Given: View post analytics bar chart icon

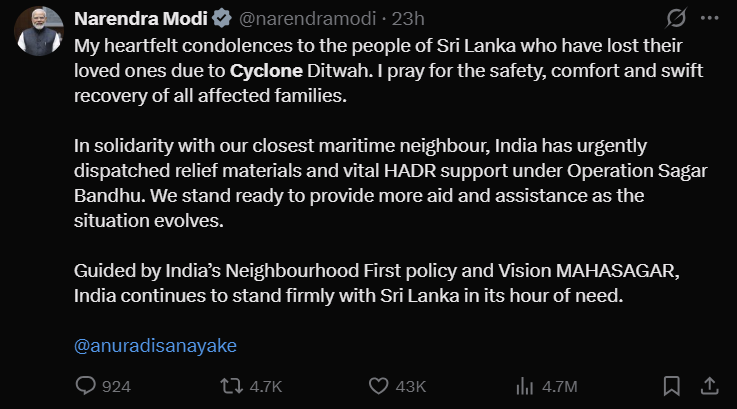Looking at the screenshot, I should pos(523,385).
